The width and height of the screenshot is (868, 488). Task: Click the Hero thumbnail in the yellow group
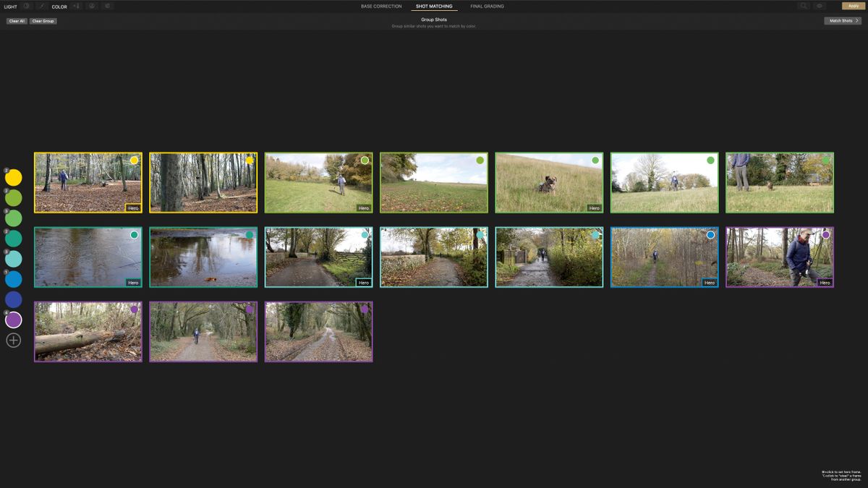(88, 182)
